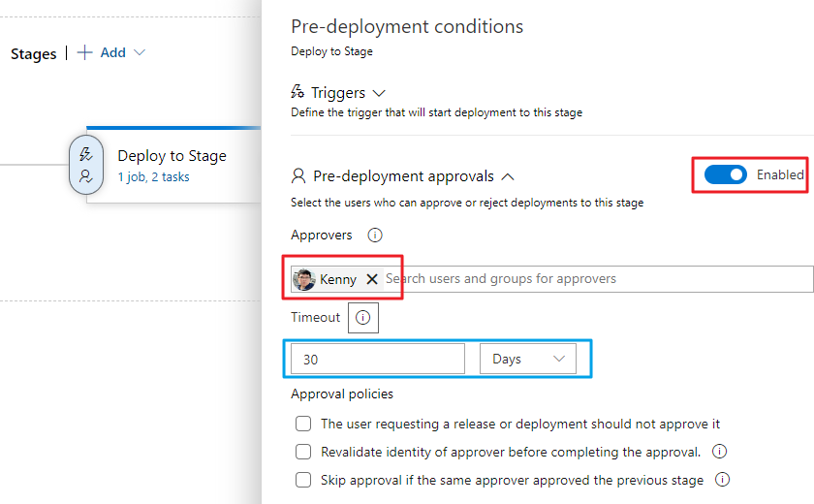This screenshot has height=504, width=814.
Task: Check Skip approval if same approver option
Action: click(303, 480)
